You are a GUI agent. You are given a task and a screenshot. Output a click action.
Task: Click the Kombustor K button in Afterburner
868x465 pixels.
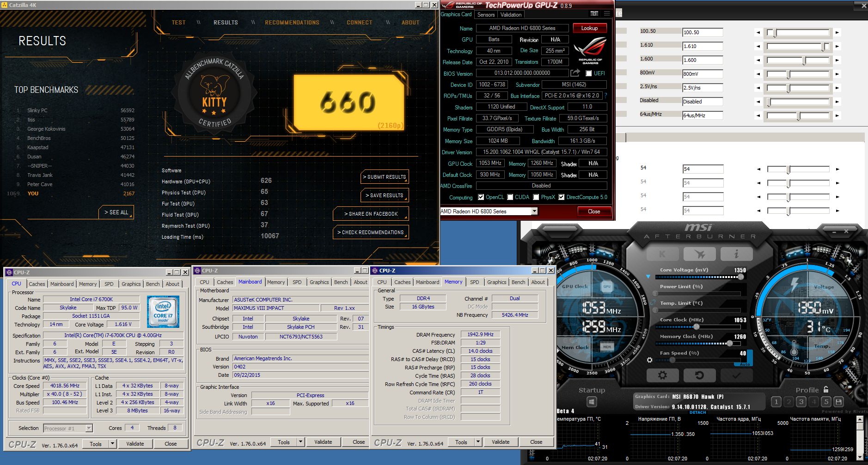[x=662, y=254]
